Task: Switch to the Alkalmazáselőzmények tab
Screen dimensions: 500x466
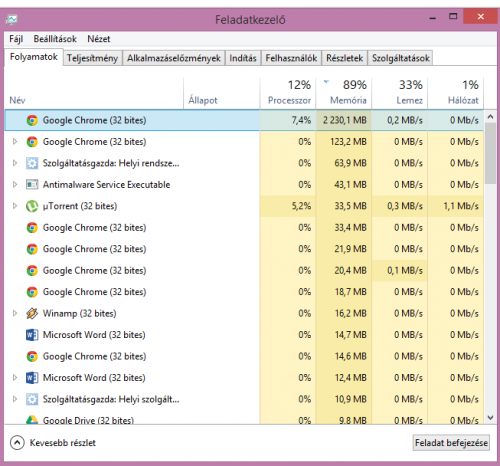Action: click(174, 58)
